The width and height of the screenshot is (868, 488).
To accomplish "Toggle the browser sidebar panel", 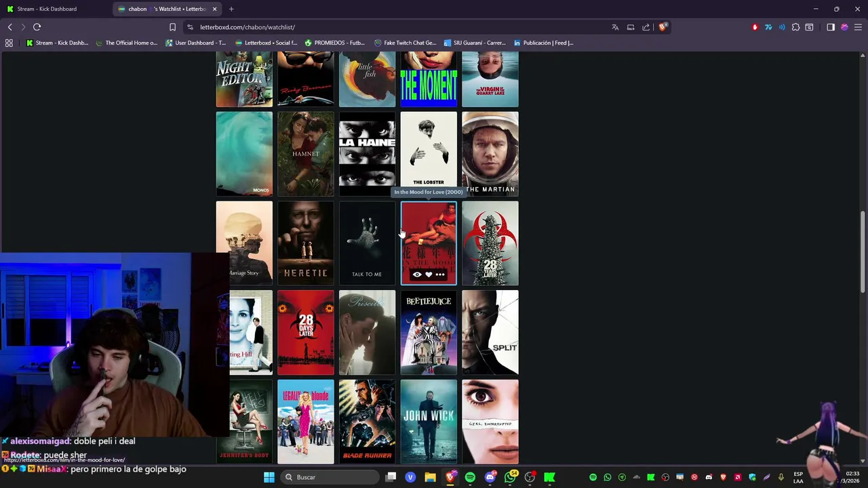I will pos(831,27).
